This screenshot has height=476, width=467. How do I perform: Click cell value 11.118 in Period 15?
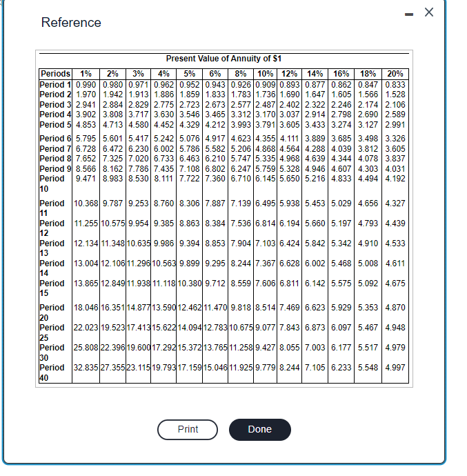click(163, 284)
